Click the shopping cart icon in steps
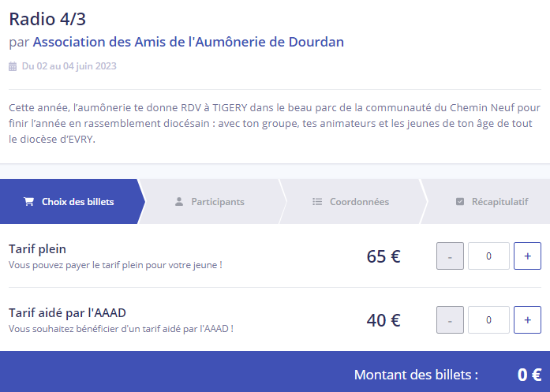This screenshot has height=392, width=550. tap(28, 202)
